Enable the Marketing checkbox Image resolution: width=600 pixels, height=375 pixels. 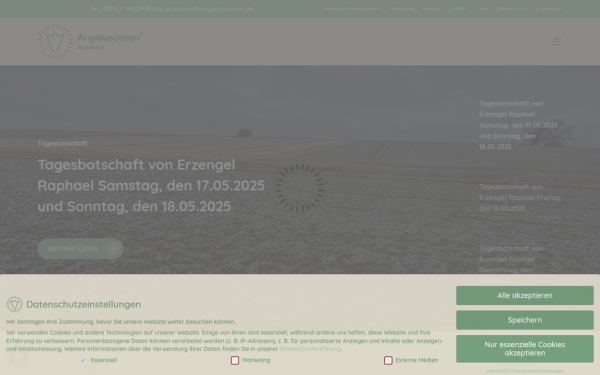coord(235,360)
